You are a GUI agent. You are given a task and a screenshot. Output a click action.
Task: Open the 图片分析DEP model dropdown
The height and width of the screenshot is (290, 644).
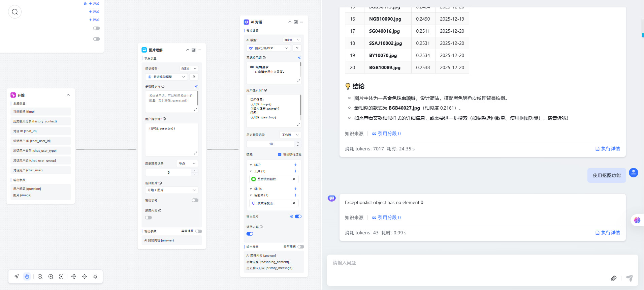[x=268, y=48]
